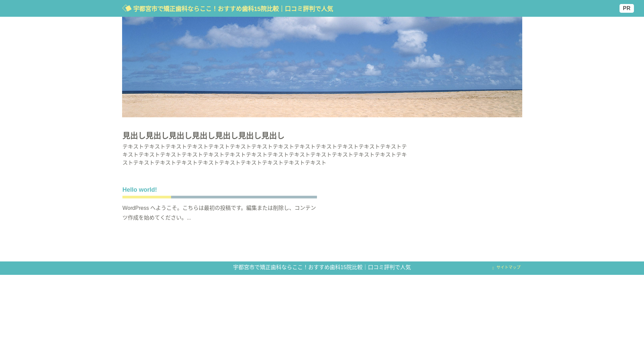Open the Hello world! post title
Image resolution: width=644 pixels, height=362 pixels.
click(140, 190)
